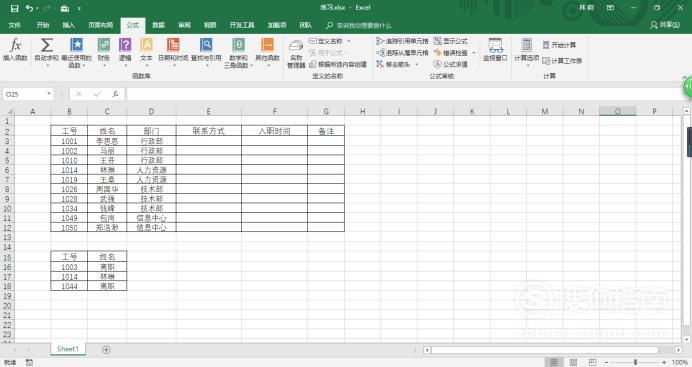
Task: Select the 联系方式 header cell
Action: tap(209, 131)
